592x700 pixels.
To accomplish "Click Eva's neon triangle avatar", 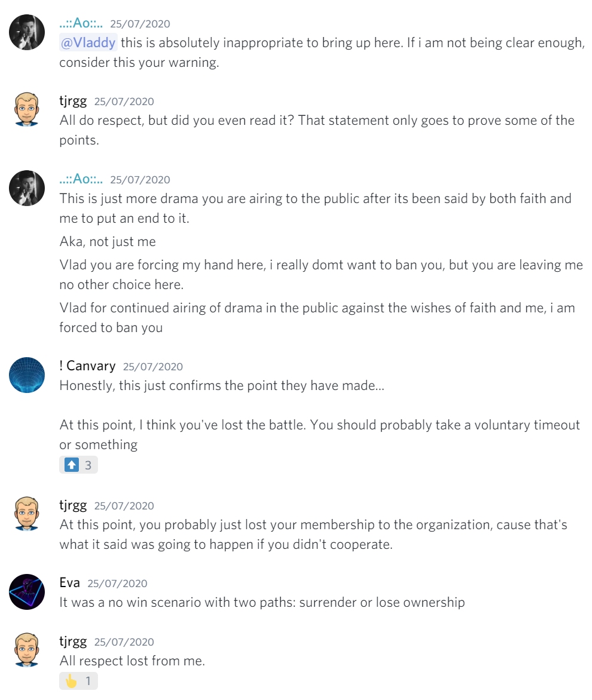I will tap(27, 591).
